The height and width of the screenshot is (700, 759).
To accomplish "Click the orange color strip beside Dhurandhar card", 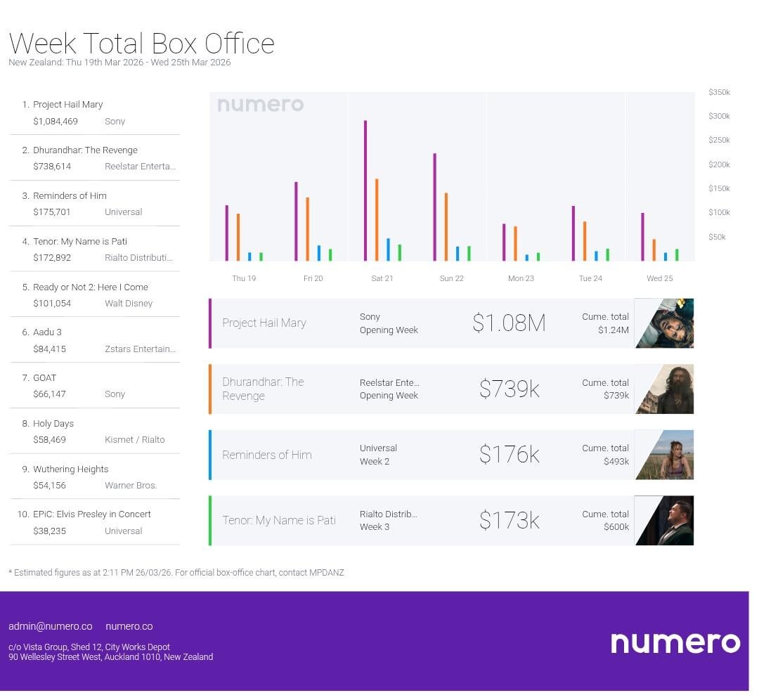I will [210, 389].
